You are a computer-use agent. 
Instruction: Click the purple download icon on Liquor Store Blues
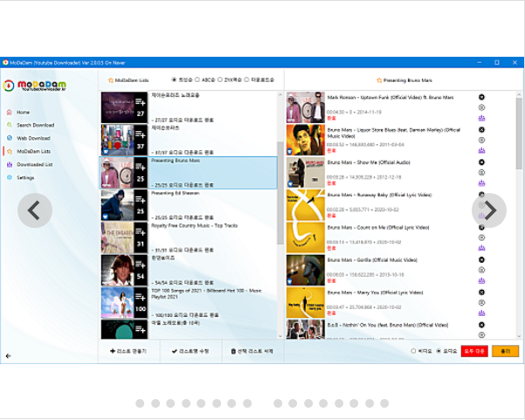point(481,150)
